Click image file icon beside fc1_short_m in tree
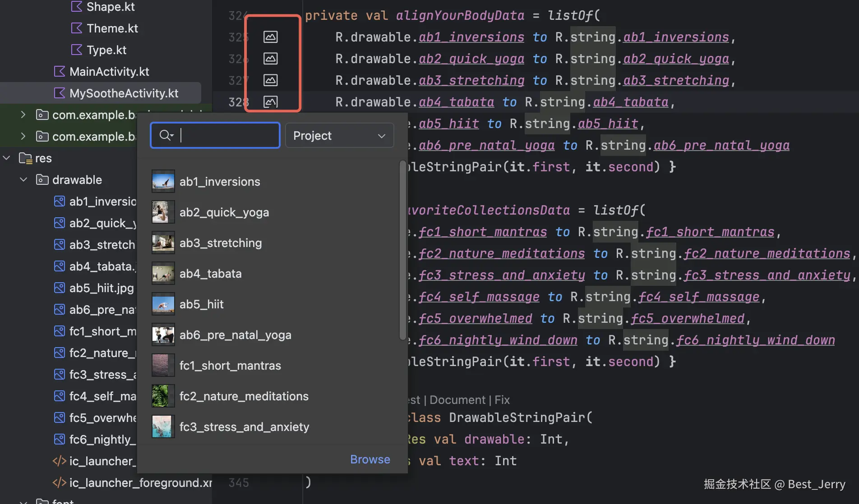 pyautogui.click(x=60, y=331)
